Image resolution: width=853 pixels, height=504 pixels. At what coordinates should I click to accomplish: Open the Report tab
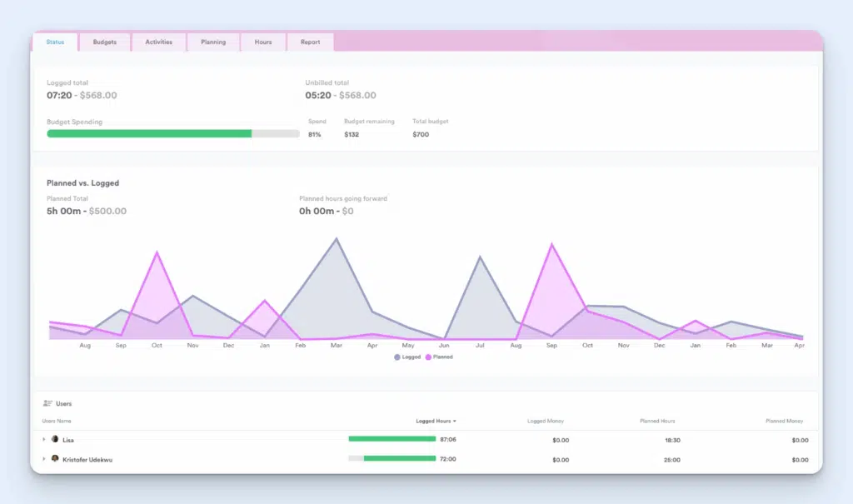click(x=310, y=42)
